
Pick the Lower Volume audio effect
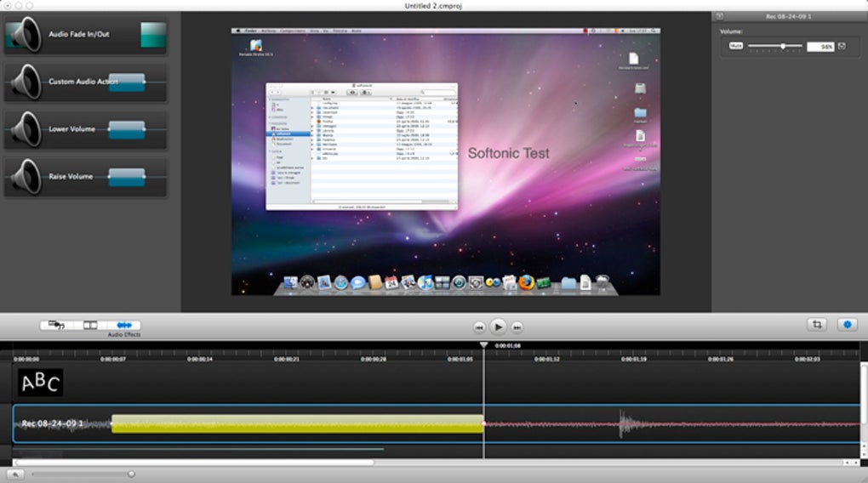[85, 129]
